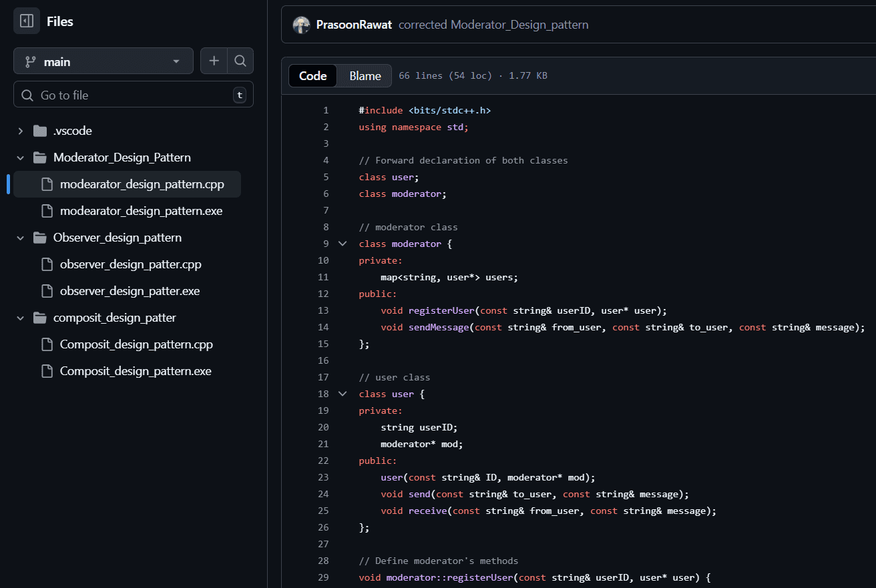876x588 pixels.
Task: Focus the Go to file search field
Action: coord(134,95)
